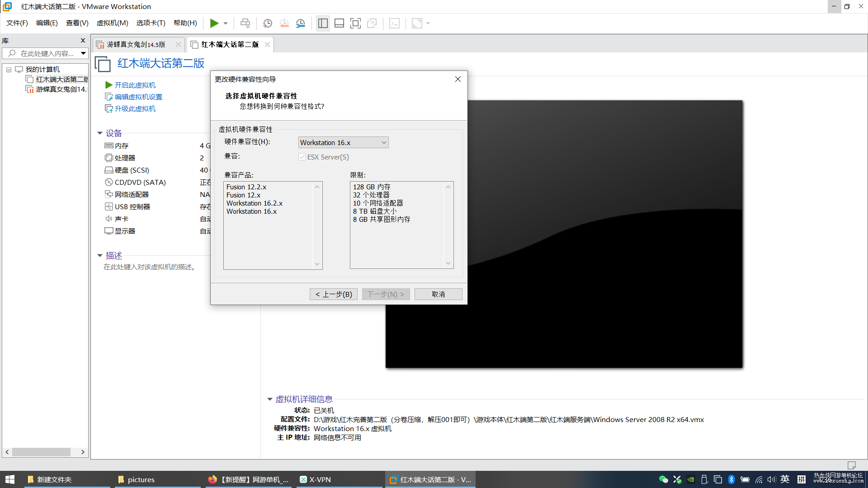This screenshot has height=488, width=868.
Task: Close the 红木端大话第二版 tab
Action: (268, 44)
